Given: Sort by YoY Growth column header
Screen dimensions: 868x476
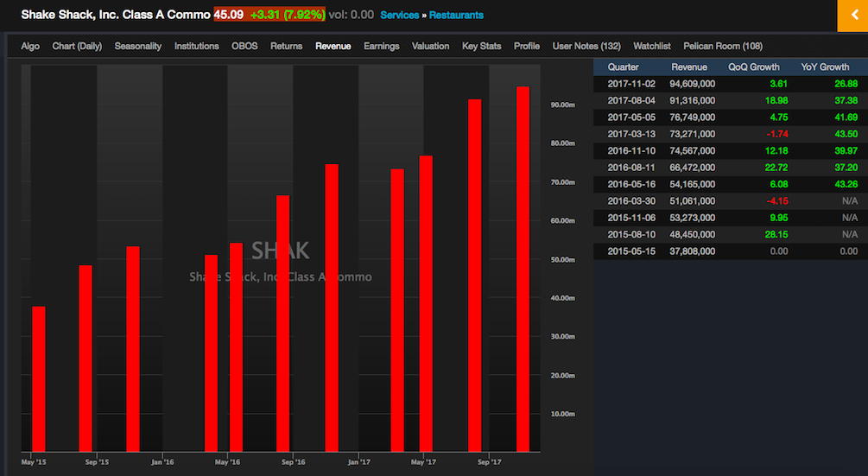Looking at the screenshot, I should pos(825,67).
